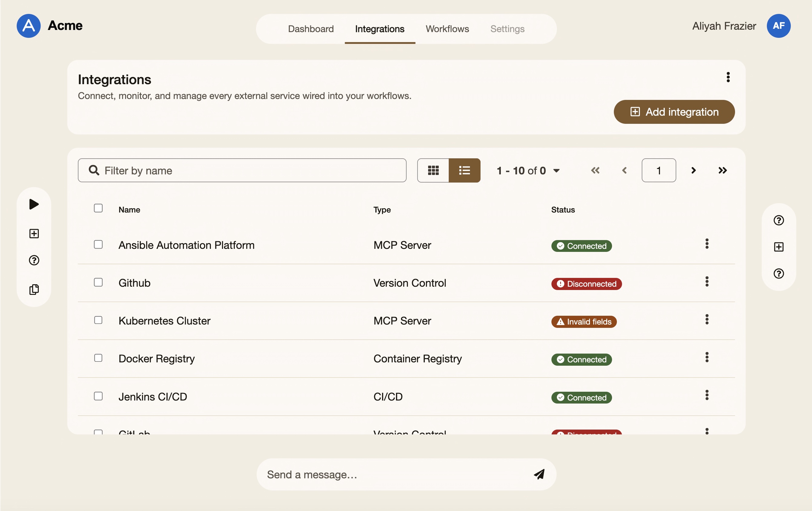The width and height of the screenshot is (812, 511).
Task: Open row actions for Jenkins CI/CD
Action: pyautogui.click(x=707, y=395)
